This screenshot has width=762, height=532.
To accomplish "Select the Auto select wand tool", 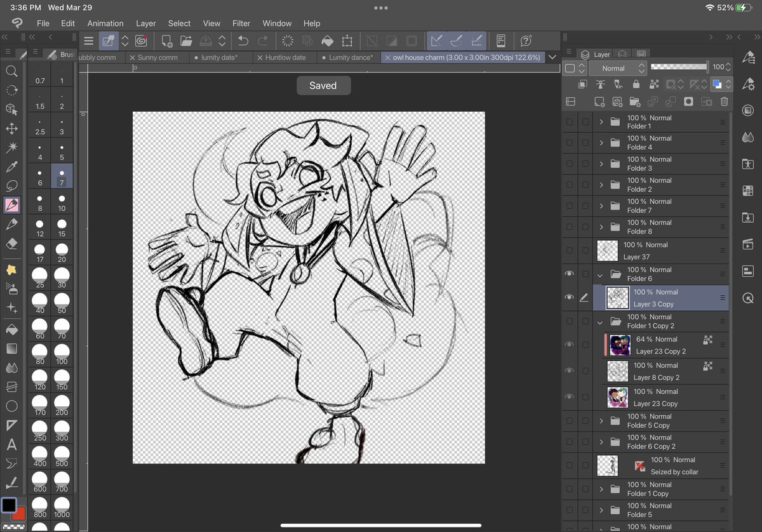I will pyautogui.click(x=11, y=148).
